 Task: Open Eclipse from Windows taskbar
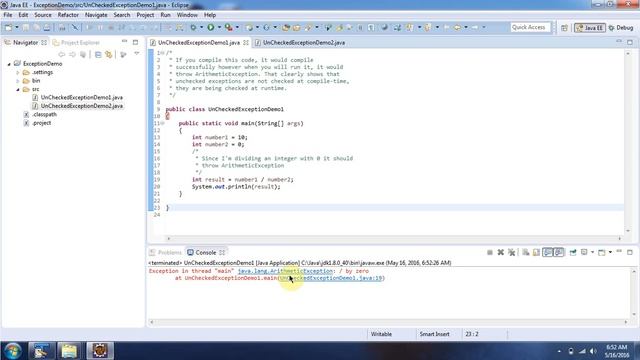(x=100, y=351)
